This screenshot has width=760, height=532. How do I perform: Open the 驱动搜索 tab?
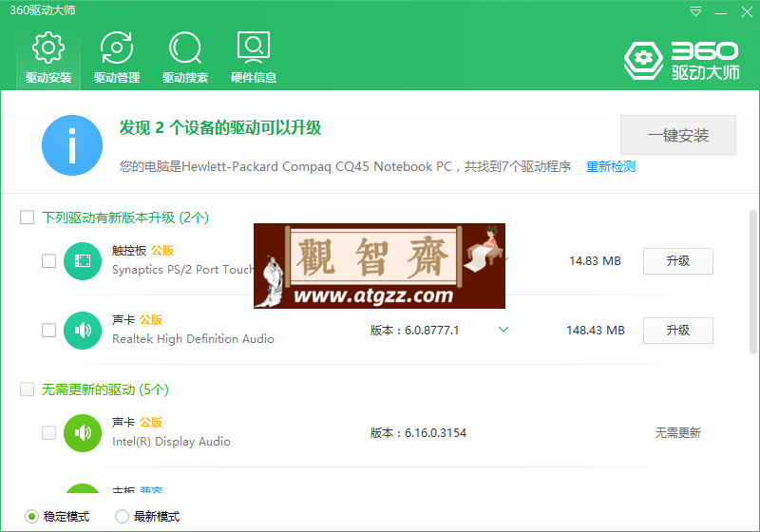(185, 58)
